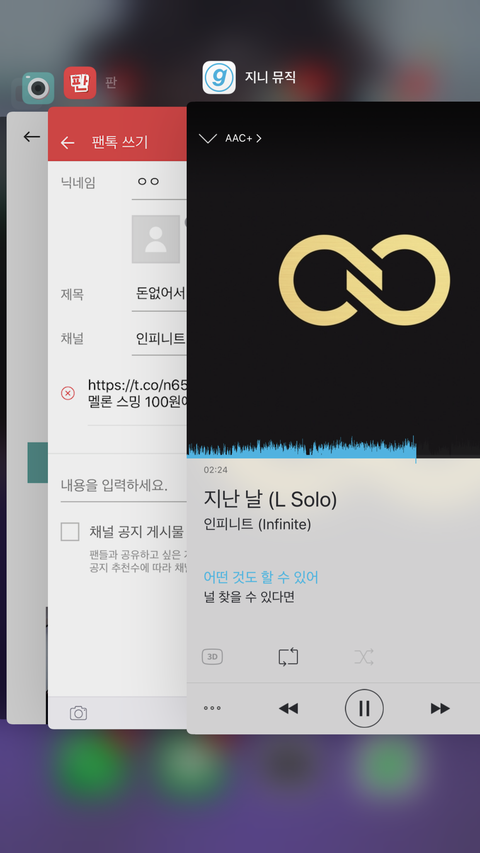Collapse the player with the down chevron
The width and height of the screenshot is (480, 853).
coord(208,138)
